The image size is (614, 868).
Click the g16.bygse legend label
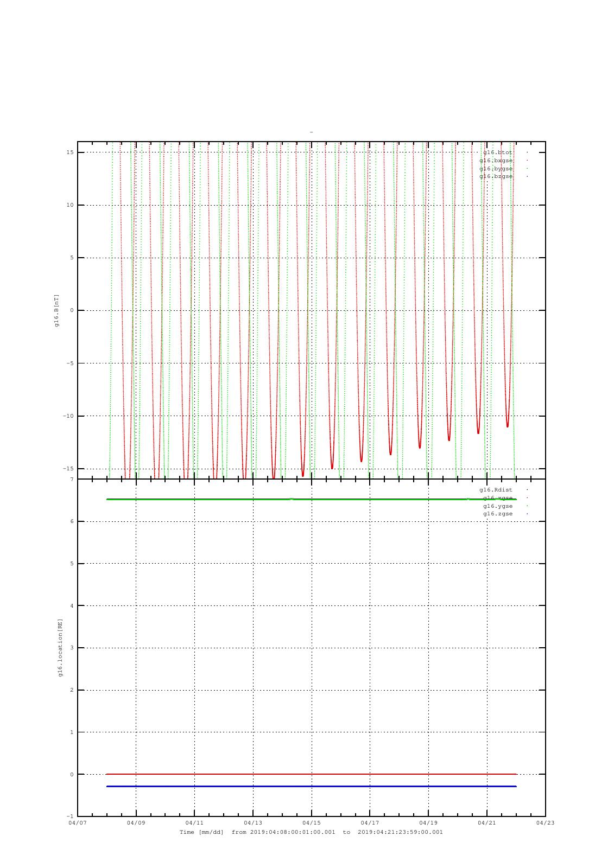(x=496, y=169)
